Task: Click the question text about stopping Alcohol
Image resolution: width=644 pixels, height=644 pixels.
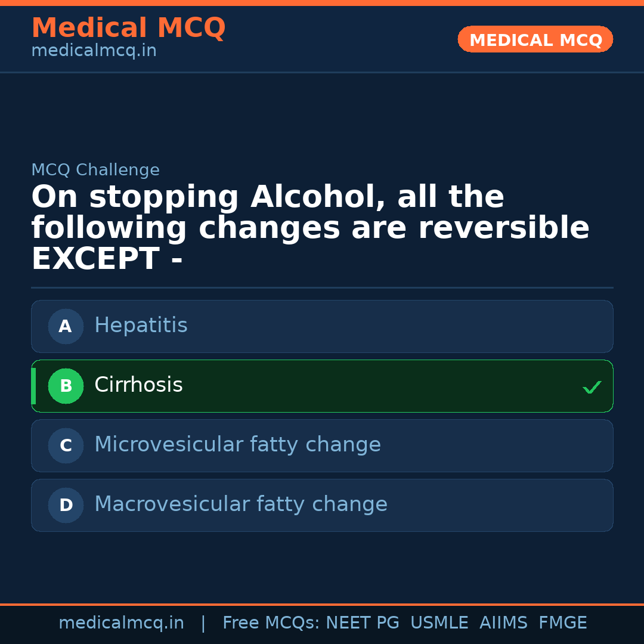Action: pyautogui.click(x=310, y=228)
